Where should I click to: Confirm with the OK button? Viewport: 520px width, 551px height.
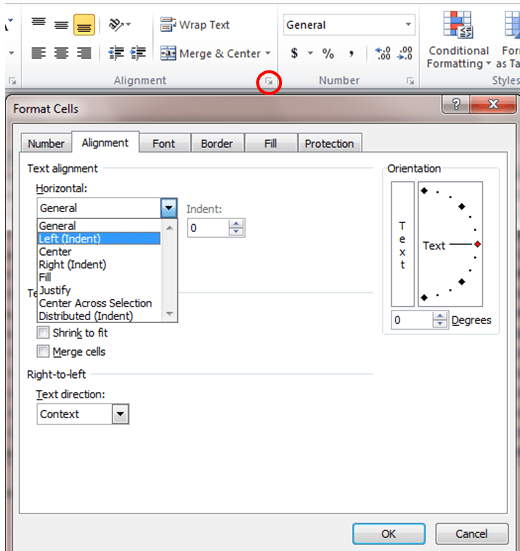pos(389,534)
